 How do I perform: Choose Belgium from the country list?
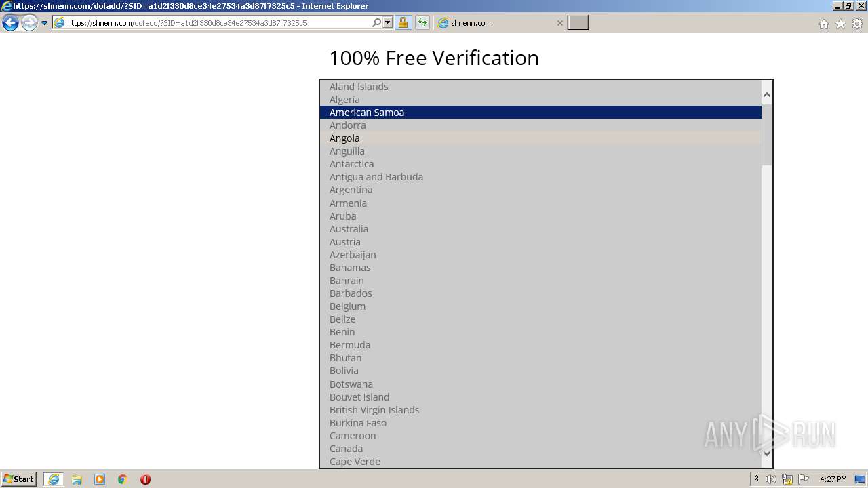tap(540, 306)
